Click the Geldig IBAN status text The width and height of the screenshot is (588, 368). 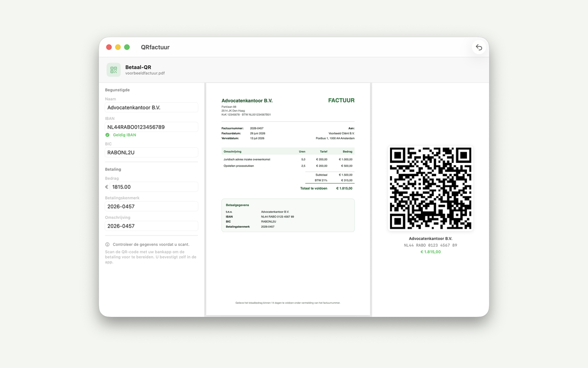(124, 135)
